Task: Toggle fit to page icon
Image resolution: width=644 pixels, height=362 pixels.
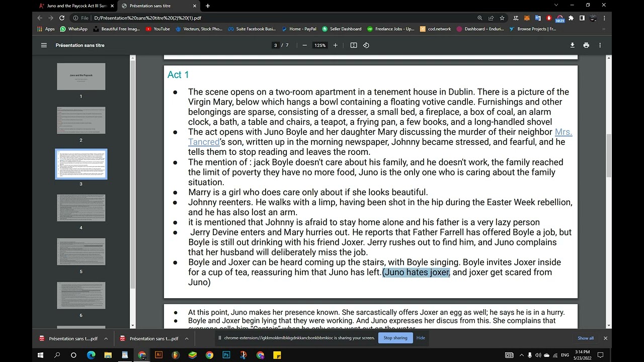Action: pyautogui.click(x=354, y=45)
